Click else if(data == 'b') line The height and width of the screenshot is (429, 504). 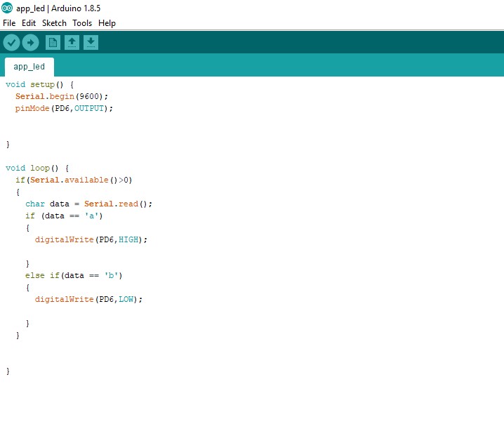pos(74,276)
